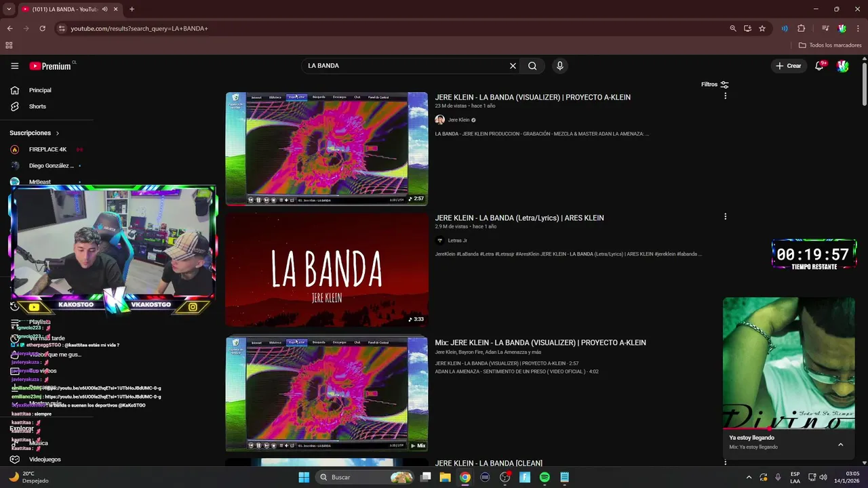Viewport: 868px width, 488px height.
Task: Open a new Chrome tab
Action: 132,9
